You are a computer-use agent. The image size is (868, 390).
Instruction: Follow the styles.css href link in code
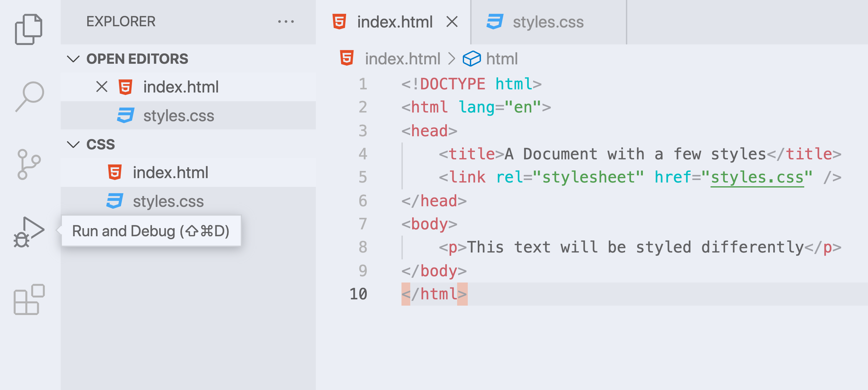coord(756,177)
